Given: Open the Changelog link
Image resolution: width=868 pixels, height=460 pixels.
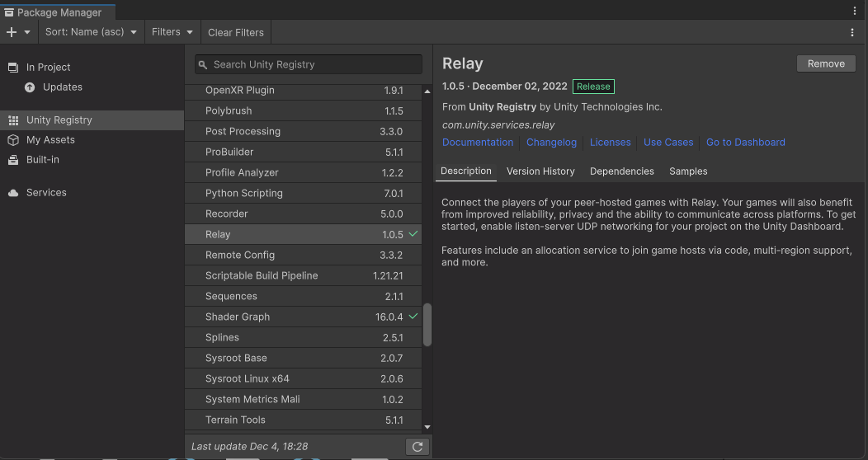Looking at the screenshot, I should pyautogui.click(x=551, y=142).
